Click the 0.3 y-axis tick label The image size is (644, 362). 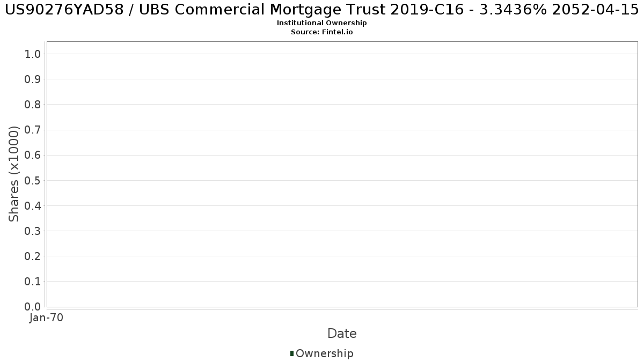[33, 231]
